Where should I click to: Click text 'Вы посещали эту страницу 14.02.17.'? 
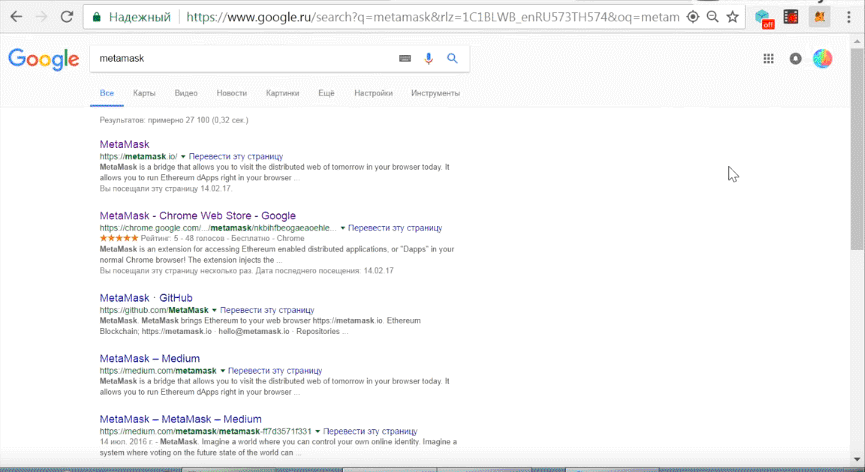tap(166, 189)
